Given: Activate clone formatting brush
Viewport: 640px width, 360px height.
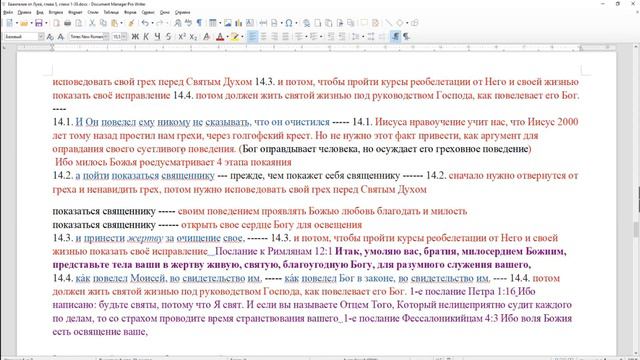Looking at the screenshot, I should click(x=131, y=23).
